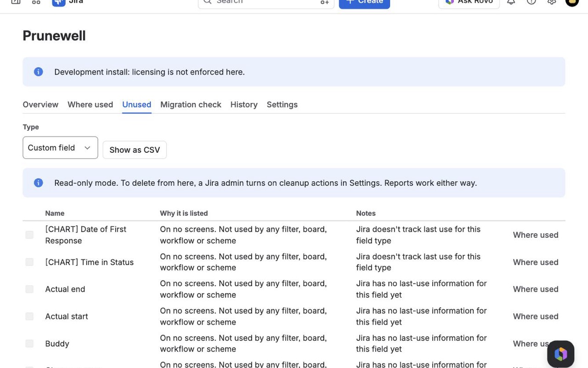588x368 pixels.
Task: Switch to the Overview tab
Action: pyautogui.click(x=40, y=104)
